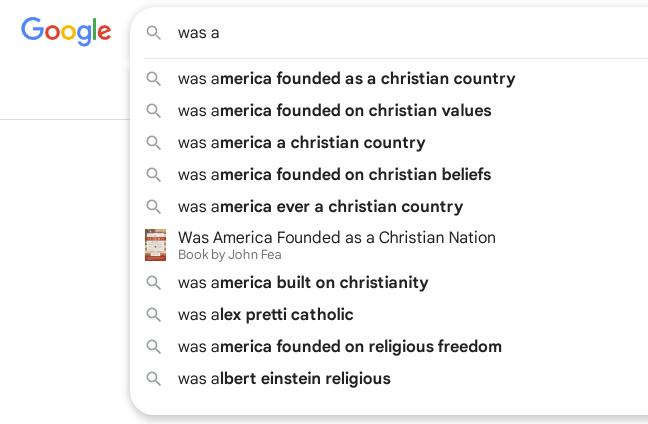Open 'Was America Founded as a Christian Nation' book
This screenshot has width=648, height=424.
[x=336, y=238]
